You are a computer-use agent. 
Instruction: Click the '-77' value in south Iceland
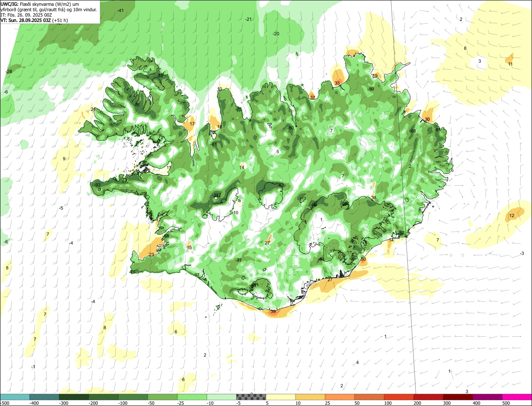[x=238, y=260]
